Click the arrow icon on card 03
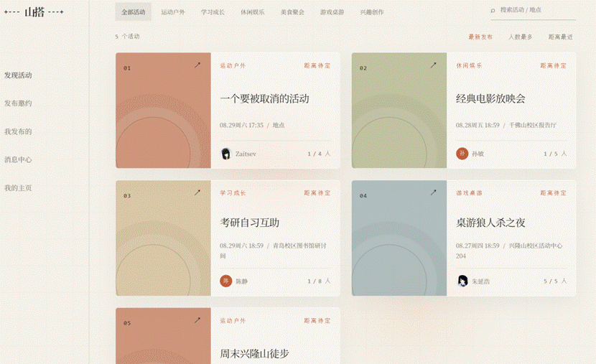Image resolution: width=596 pixels, height=364 pixels. pos(197,192)
